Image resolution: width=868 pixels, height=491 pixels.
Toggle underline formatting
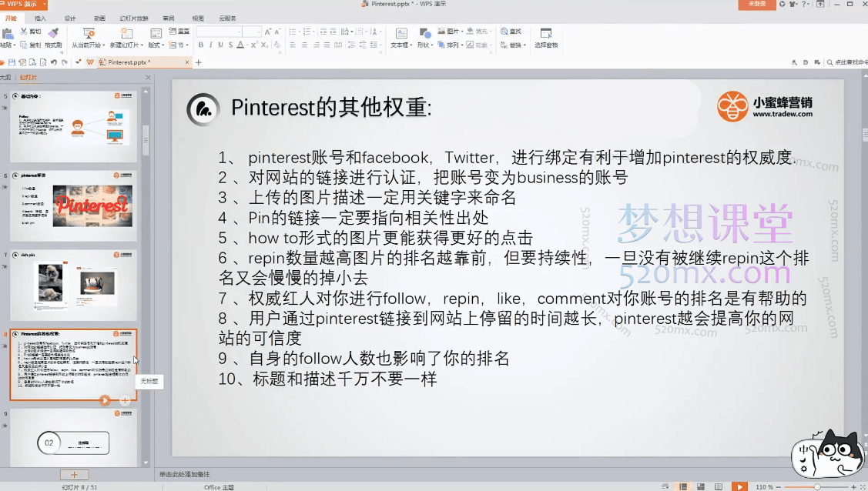click(x=220, y=44)
